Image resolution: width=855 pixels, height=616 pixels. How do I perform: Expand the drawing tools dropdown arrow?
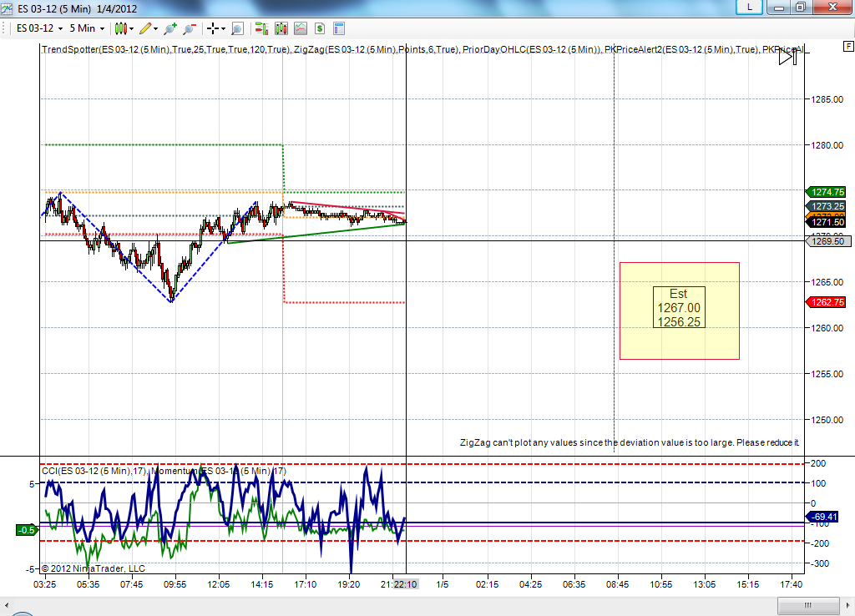[x=156, y=29]
